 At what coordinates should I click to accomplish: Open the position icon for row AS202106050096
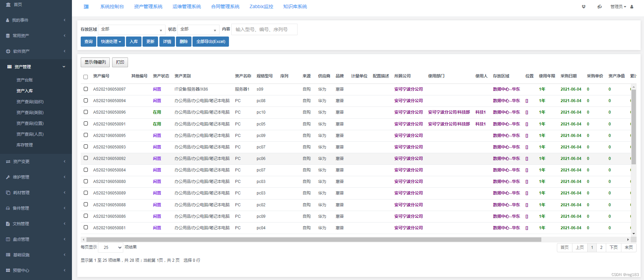pos(527,113)
